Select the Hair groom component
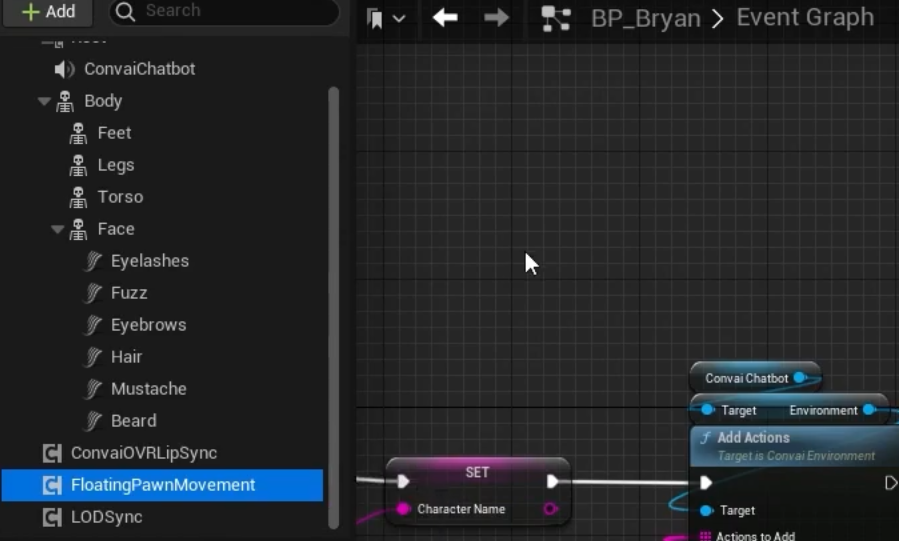Image resolution: width=899 pixels, height=541 pixels. click(127, 358)
